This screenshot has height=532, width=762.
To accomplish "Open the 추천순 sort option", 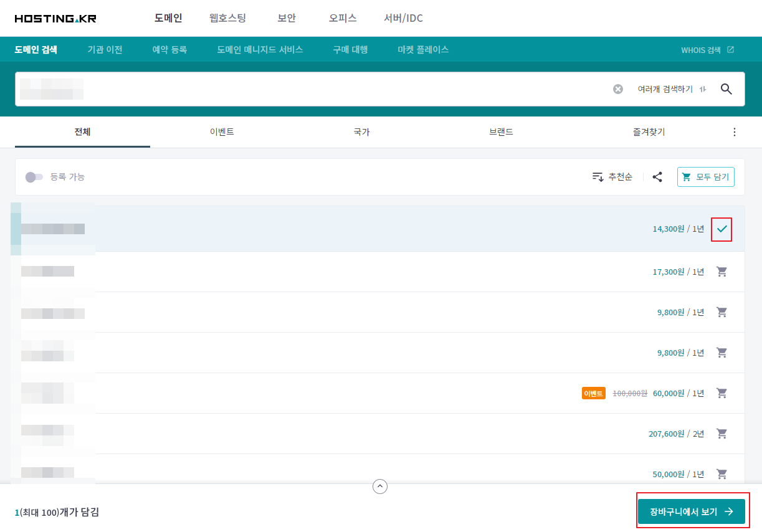I will pyautogui.click(x=612, y=177).
